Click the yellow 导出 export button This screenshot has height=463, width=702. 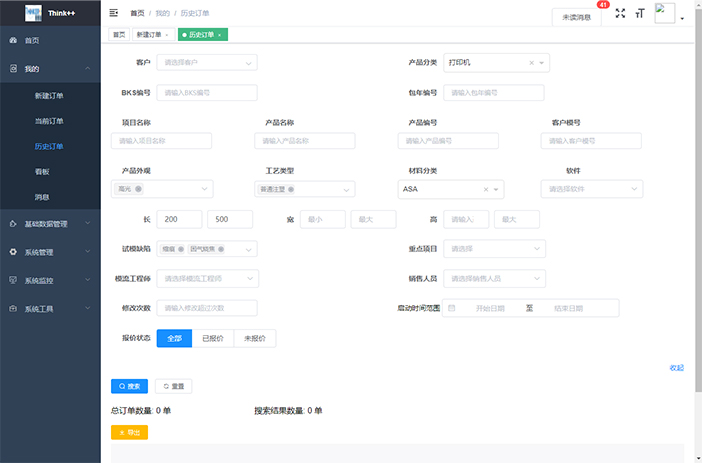[x=129, y=433]
